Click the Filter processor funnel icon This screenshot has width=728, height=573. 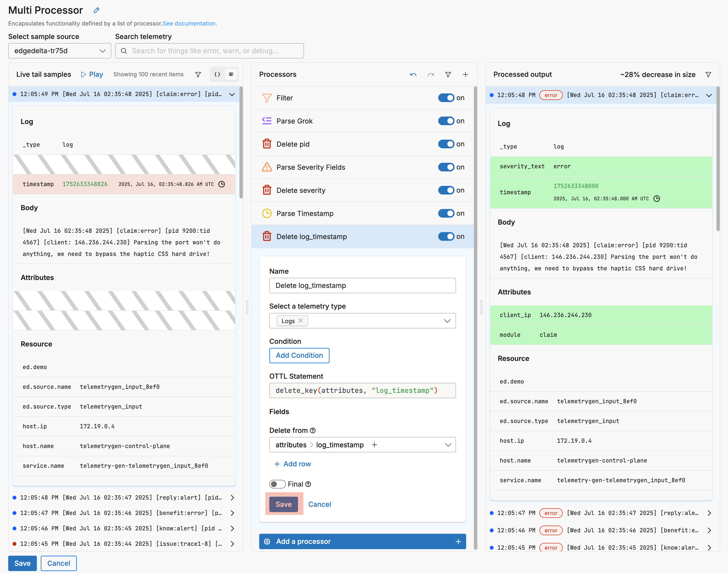(x=267, y=98)
